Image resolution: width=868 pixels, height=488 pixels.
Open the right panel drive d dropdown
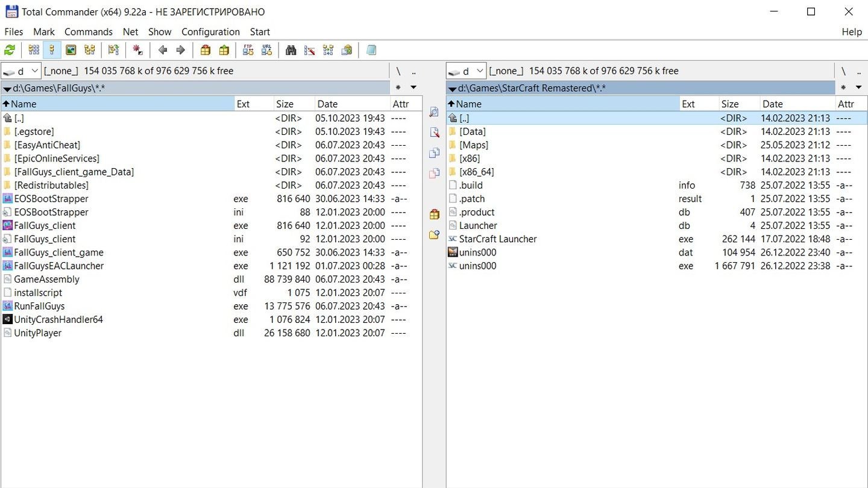(x=466, y=70)
